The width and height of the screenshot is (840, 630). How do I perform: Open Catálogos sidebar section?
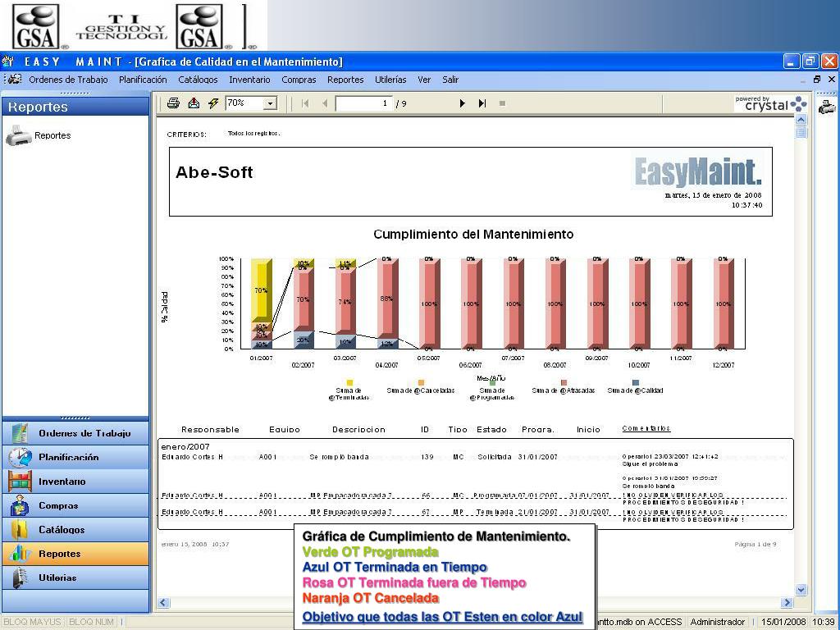tap(75, 529)
